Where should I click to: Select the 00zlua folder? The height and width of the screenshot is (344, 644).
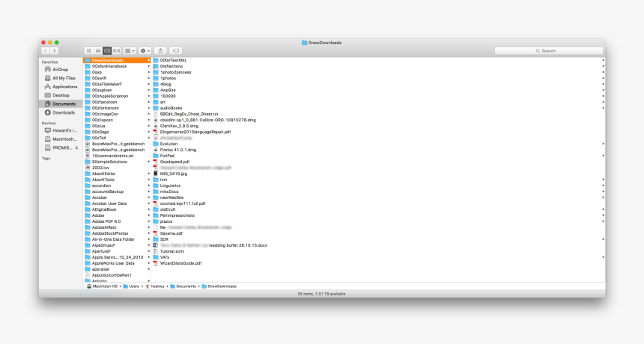[117, 126]
